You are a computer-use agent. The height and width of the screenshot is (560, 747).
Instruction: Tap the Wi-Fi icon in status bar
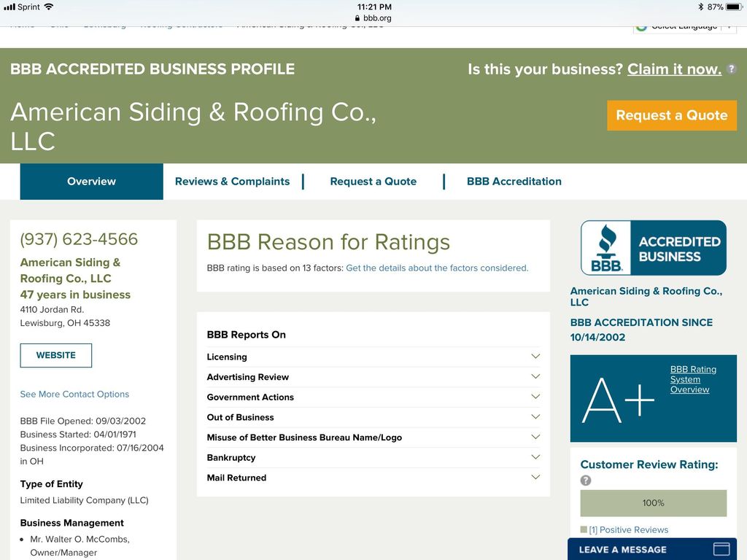click(x=48, y=7)
